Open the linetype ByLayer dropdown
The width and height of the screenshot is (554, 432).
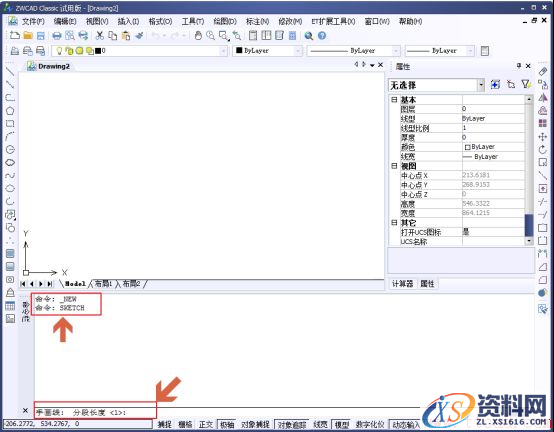396,51
